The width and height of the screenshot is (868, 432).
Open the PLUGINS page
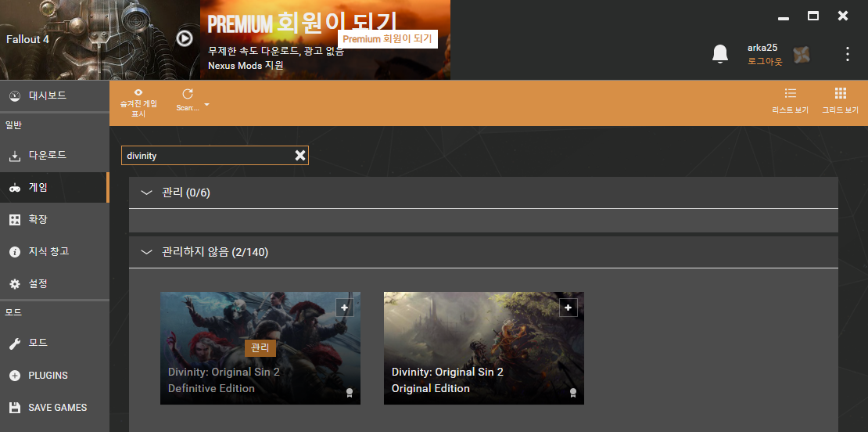pos(54,375)
